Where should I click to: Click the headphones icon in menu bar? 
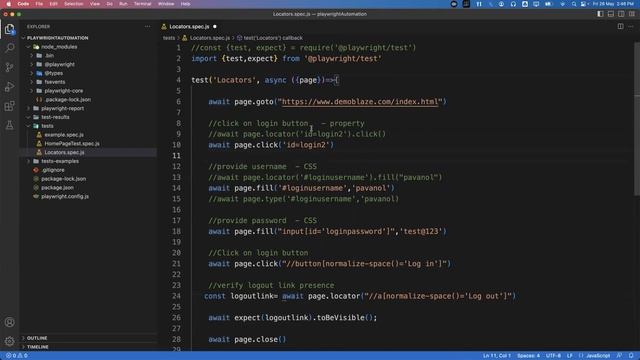[x=513, y=4]
